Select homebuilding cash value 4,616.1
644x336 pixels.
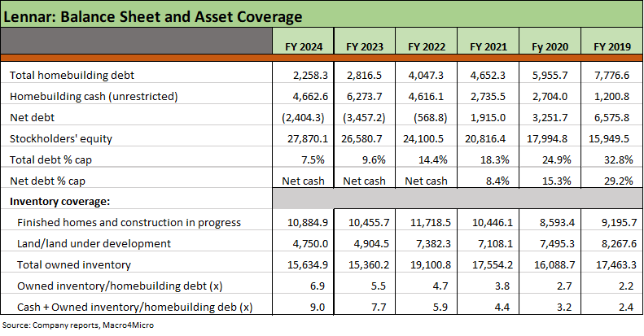(426, 97)
